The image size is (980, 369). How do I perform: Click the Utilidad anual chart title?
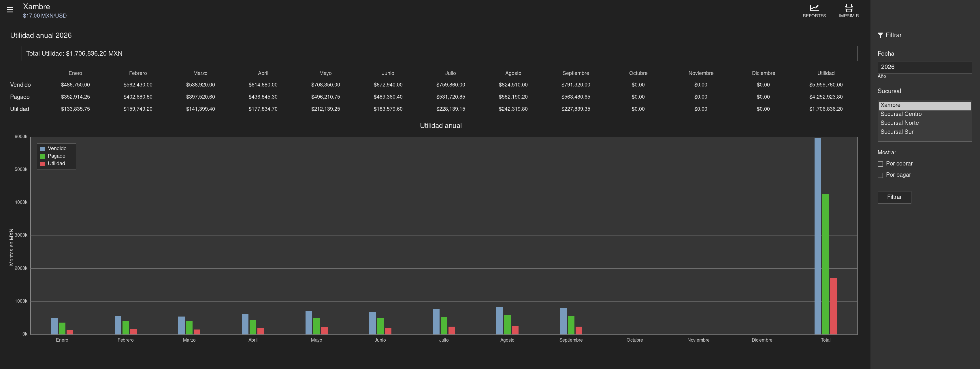(440, 126)
